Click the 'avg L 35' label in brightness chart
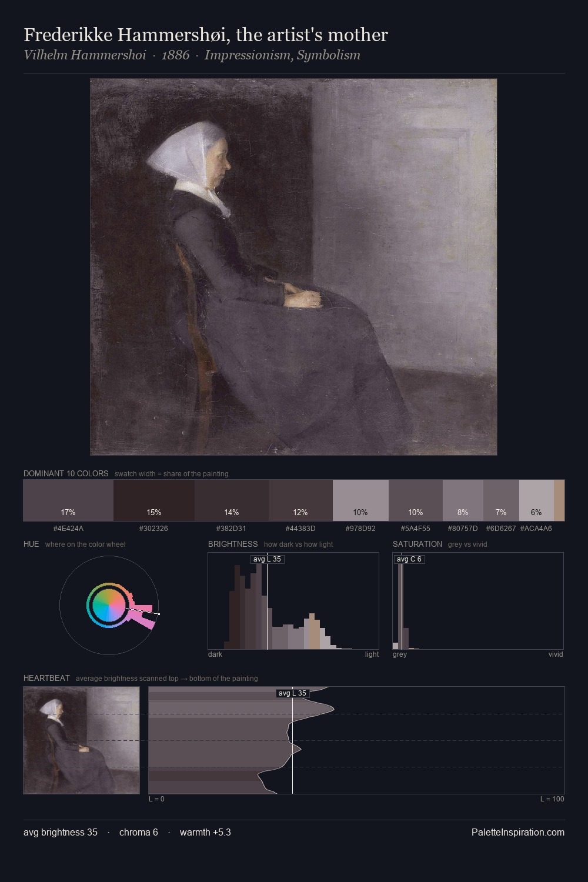Image resolution: width=588 pixels, height=882 pixels. tap(267, 559)
